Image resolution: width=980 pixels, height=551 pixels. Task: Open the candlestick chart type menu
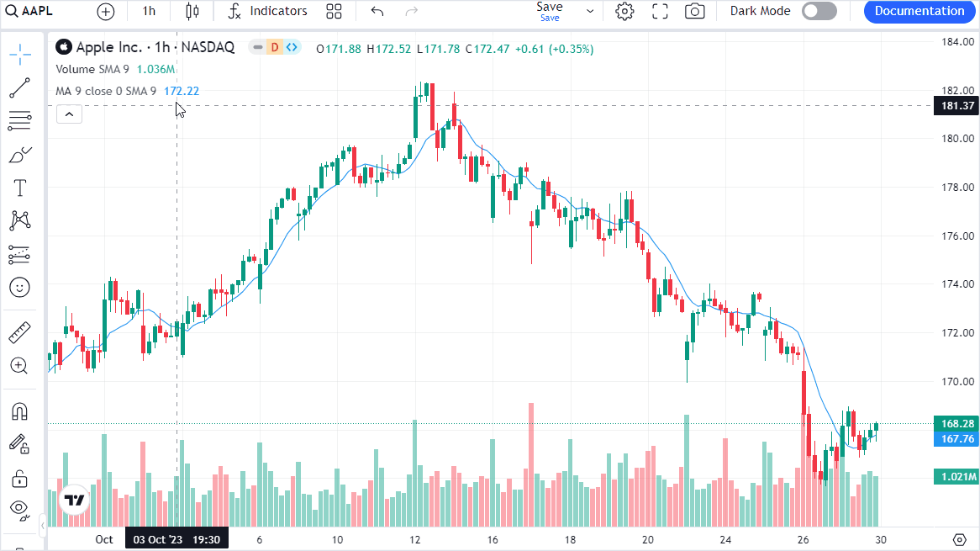[192, 11]
